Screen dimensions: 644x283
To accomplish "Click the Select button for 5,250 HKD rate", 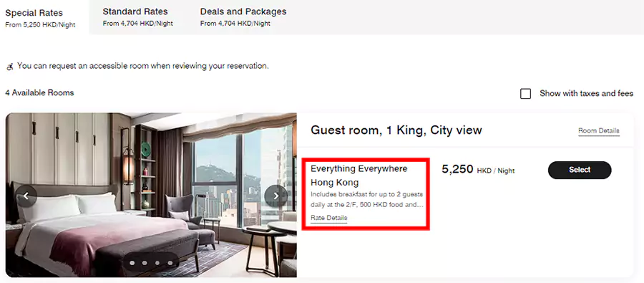I will [580, 170].
